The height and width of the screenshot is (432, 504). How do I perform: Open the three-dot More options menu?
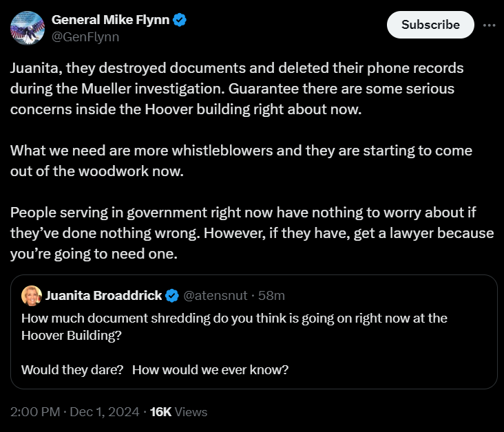[x=490, y=25]
